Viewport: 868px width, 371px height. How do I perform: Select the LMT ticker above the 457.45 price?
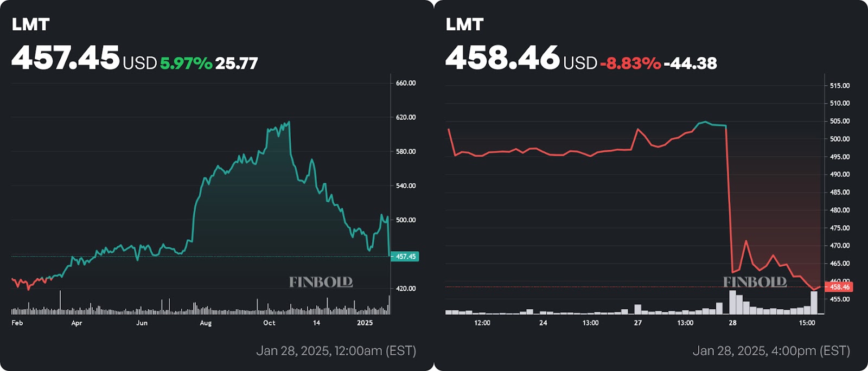(x=31, y=24)
